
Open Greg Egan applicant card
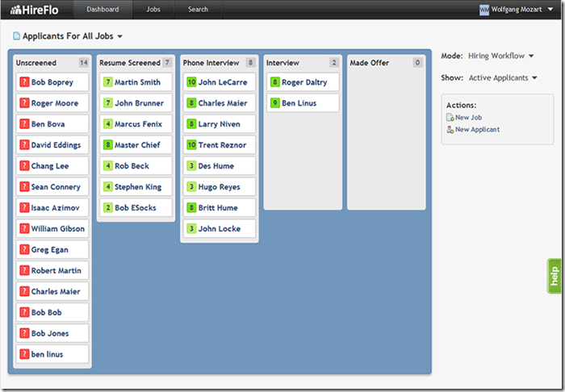pyautogui.click(x=52, y=249)
